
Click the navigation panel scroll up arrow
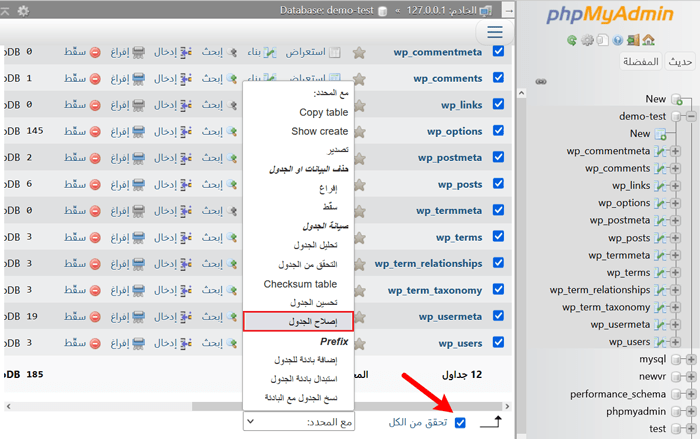tap(521, 93)
